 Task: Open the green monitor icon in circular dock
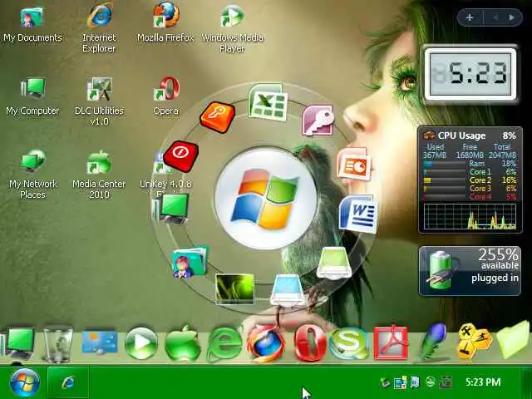[x=172, y=209]
